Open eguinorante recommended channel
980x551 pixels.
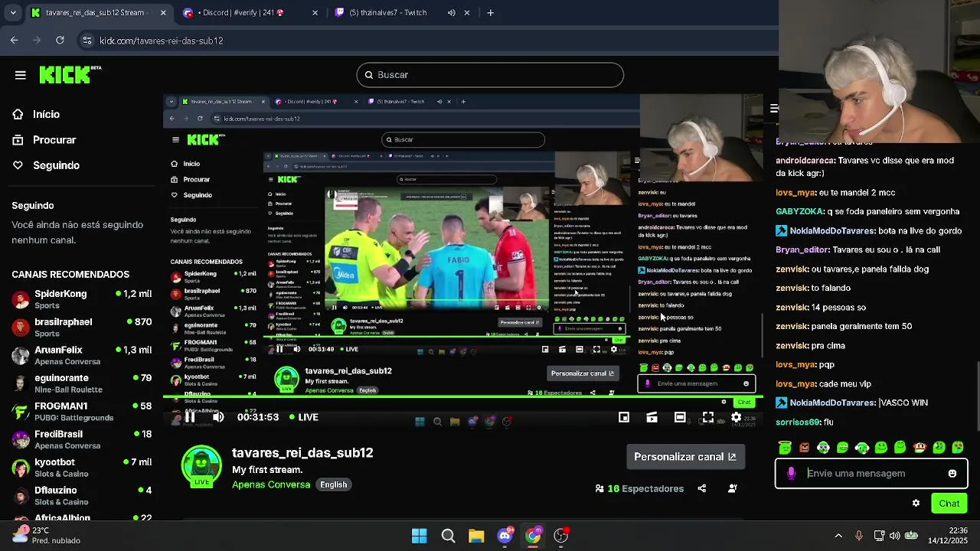pyautogui.click(x=82, y=383)
